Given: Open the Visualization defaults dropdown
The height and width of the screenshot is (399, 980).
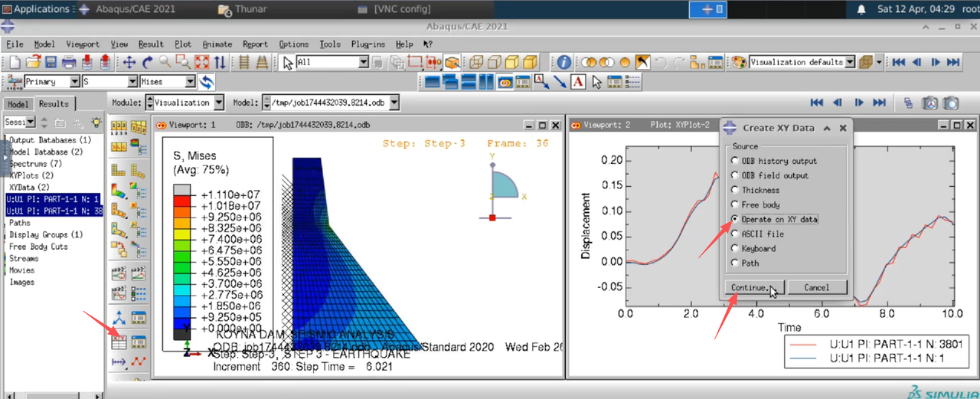Looking at the screenshot, I should 849,62.
